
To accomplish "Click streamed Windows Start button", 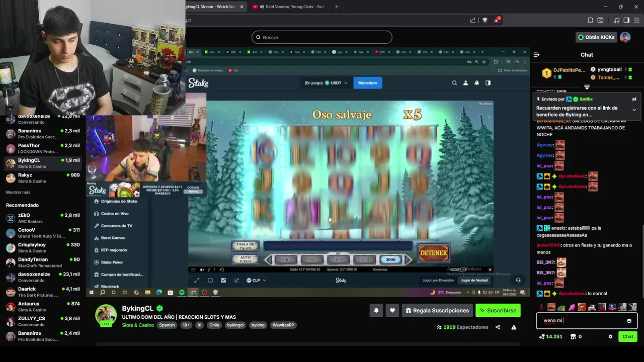I will tap(91, 292).
